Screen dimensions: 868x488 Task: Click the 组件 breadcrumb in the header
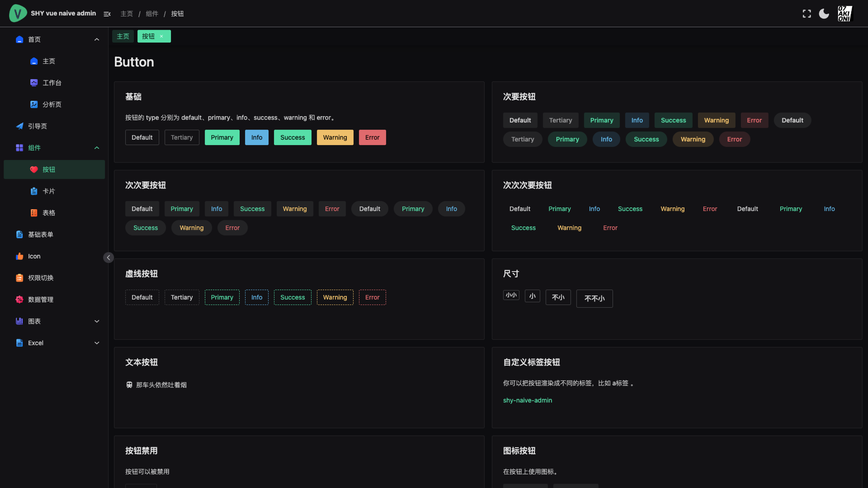click(x=152, y=14)
